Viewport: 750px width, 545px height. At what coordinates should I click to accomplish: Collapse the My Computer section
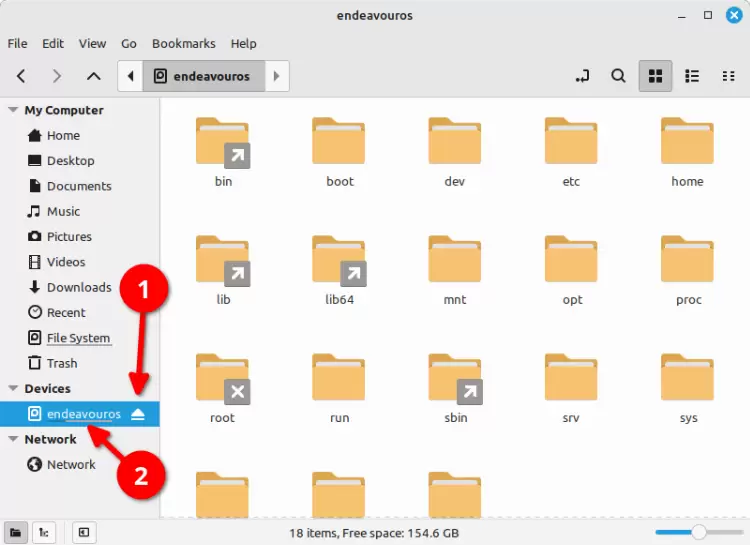[13, 110]
